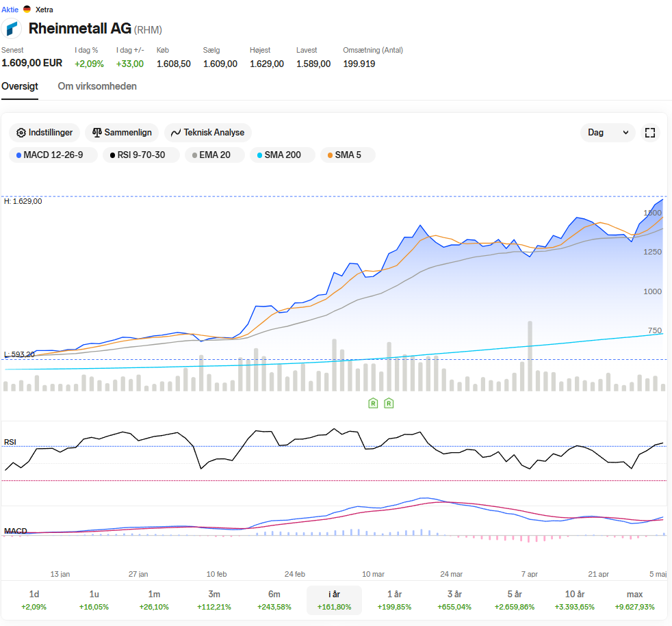Open Indstillinger chart settings

pos(44,133)
